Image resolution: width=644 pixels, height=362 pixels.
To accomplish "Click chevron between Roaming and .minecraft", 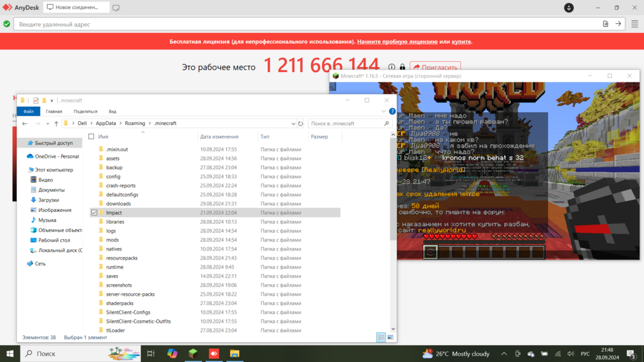I will click(x=150, y=123).
